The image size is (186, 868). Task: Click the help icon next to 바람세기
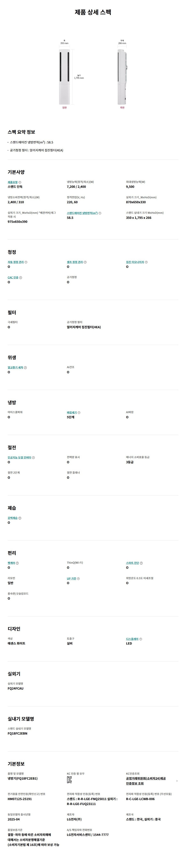tap(79, 412)
